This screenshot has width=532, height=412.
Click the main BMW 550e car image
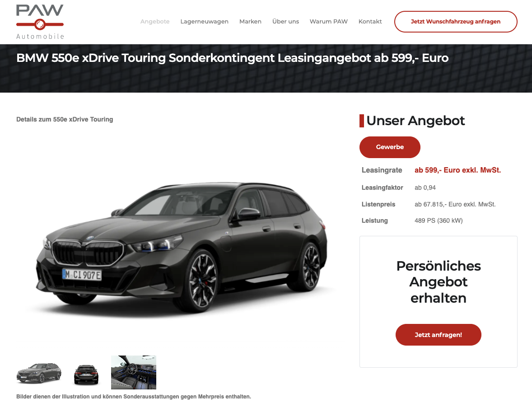(182, 247)
